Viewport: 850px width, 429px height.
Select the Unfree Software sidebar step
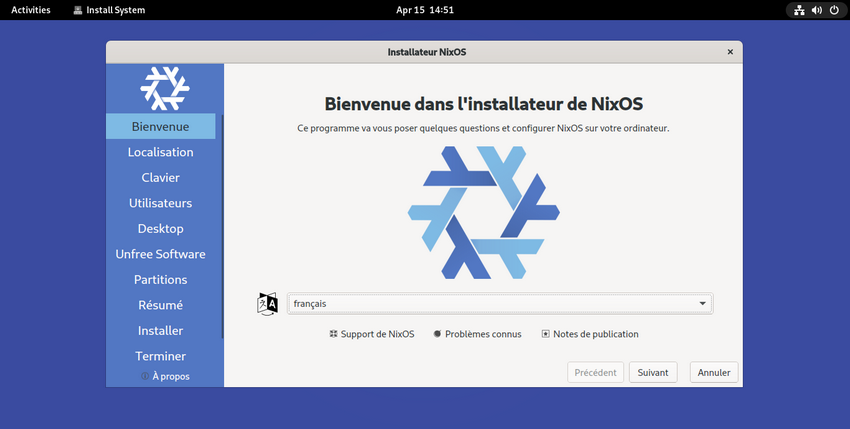coord(160,254)
